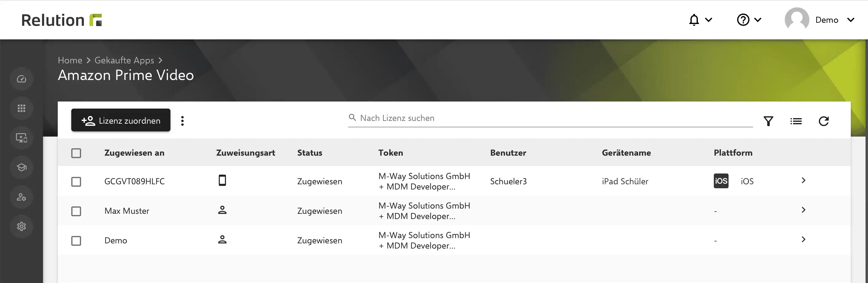This screenshot has height=283, width=868.
Task: Open the three-dot more actions menu
Action: [182, 121]
